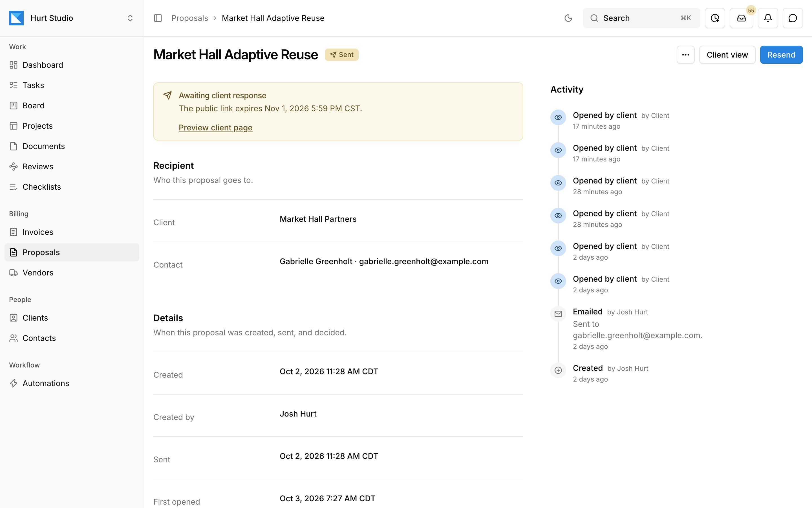812x508 pixels.
Task: Click the Awaiting client response heading
Action: [222, 95]
